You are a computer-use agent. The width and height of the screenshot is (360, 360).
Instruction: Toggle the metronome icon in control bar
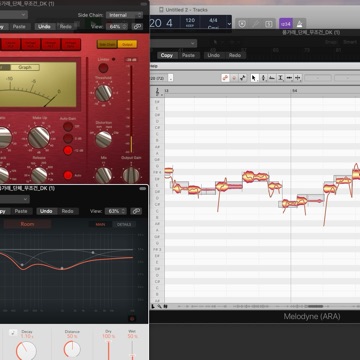(x=300, y=24)
